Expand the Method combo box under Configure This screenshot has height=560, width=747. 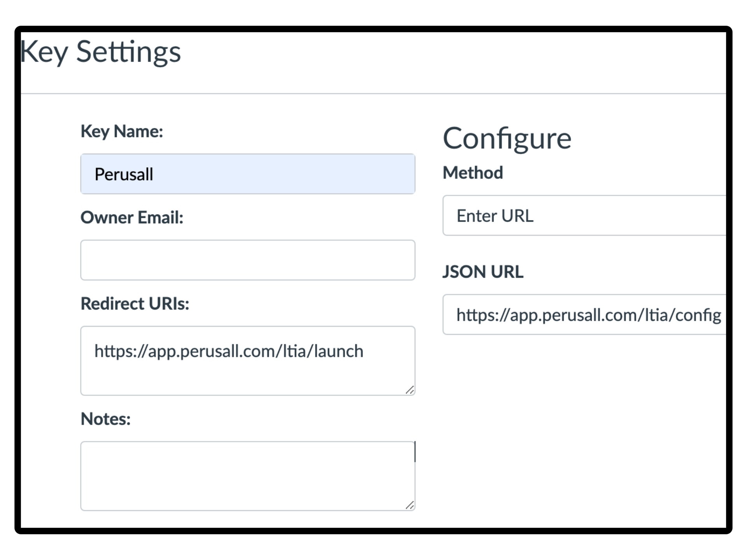click(x=584, y=215)
